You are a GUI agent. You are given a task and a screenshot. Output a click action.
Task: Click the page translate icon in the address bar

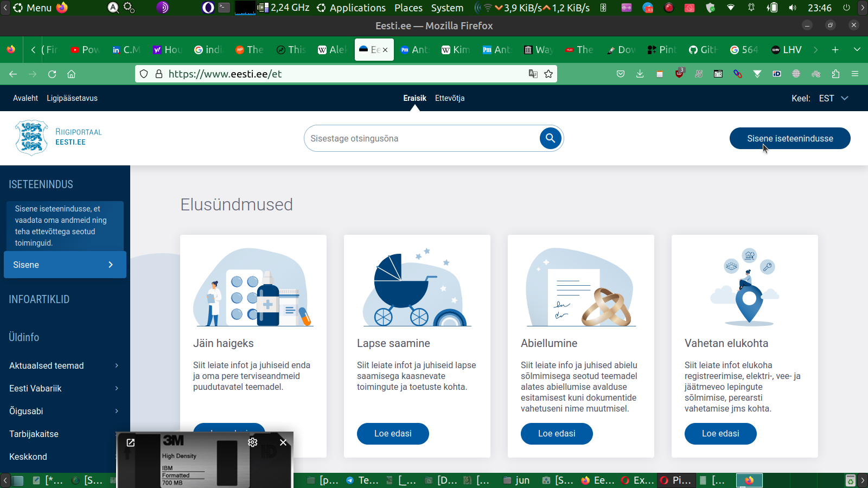pos(533,74)
